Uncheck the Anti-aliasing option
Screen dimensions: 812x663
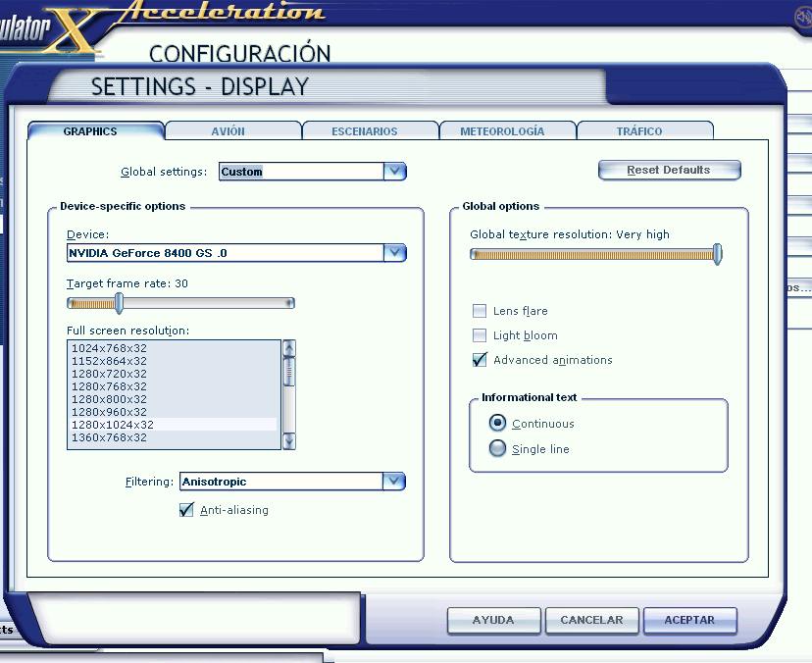tap(186, 510)
